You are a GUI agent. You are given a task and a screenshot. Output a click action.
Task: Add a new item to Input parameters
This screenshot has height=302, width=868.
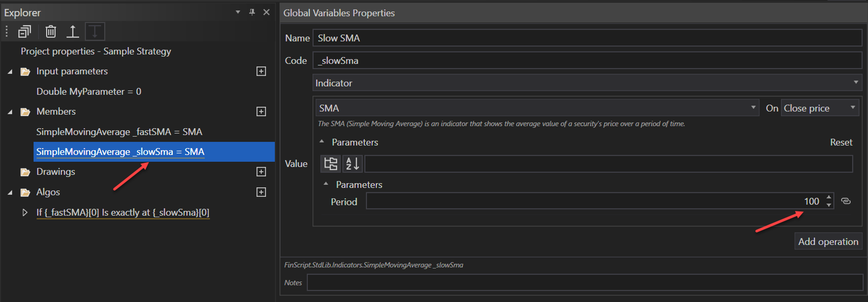(x=261, y=72)
